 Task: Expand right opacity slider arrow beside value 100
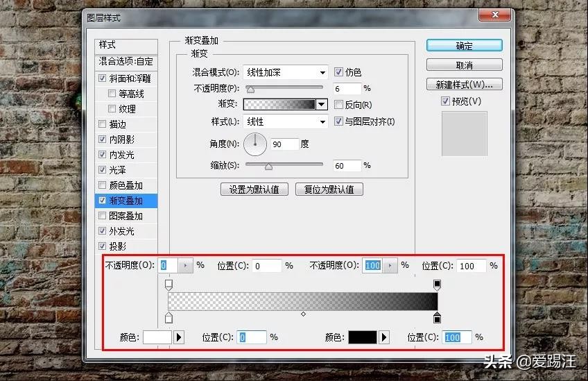click(390, 265)
